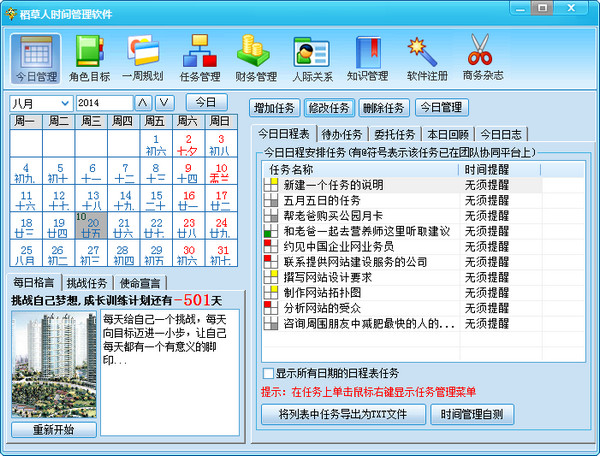The width and height of the screenshot is (600, 456).
Task: Open 人际关系 contacts icon
Action: [312, 58]
